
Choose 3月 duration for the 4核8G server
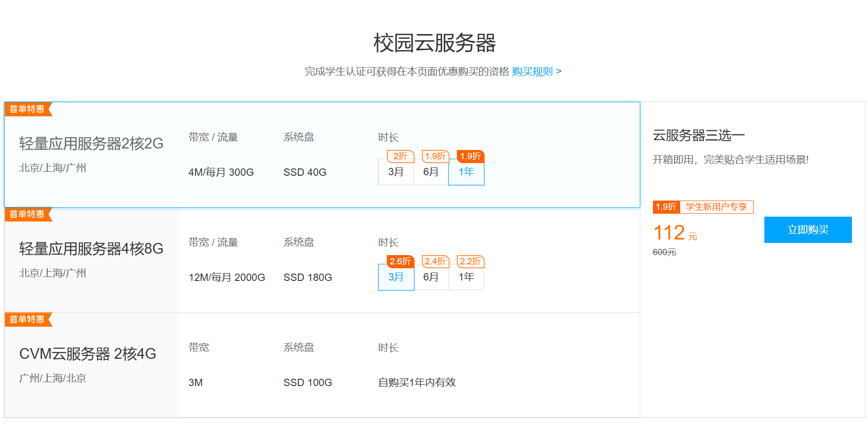396,277
